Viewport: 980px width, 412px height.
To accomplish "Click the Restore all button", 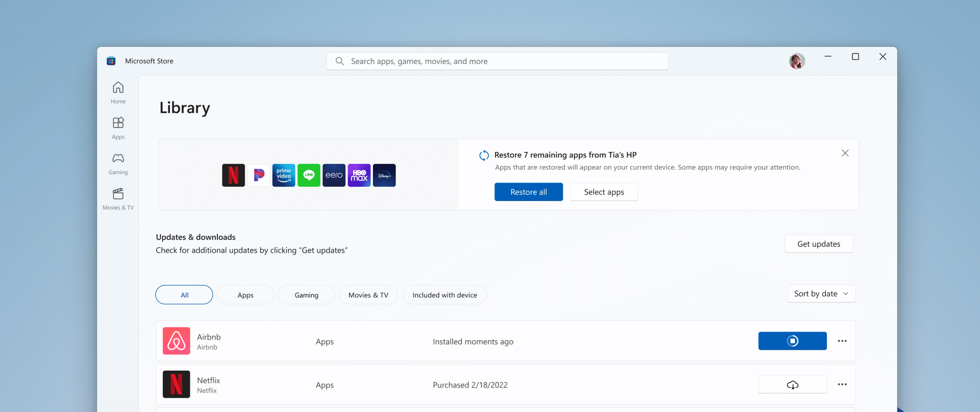I will (528, 192).
